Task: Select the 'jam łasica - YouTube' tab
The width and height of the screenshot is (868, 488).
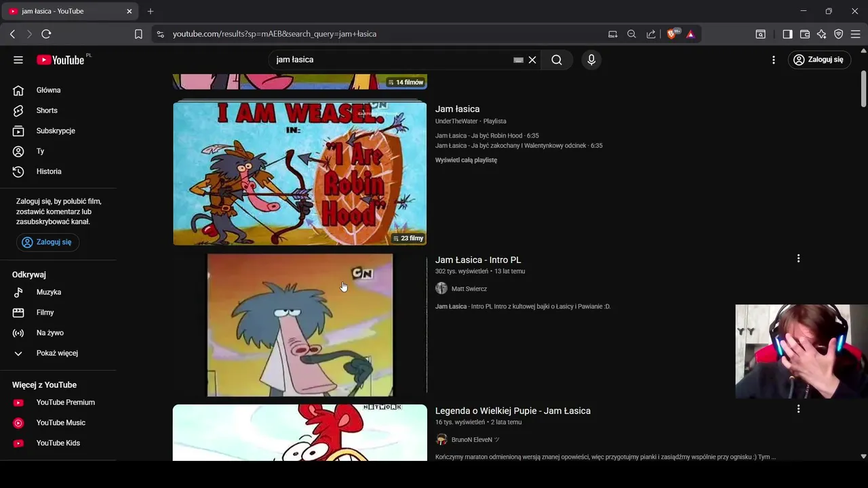Action: pos(71,12)
